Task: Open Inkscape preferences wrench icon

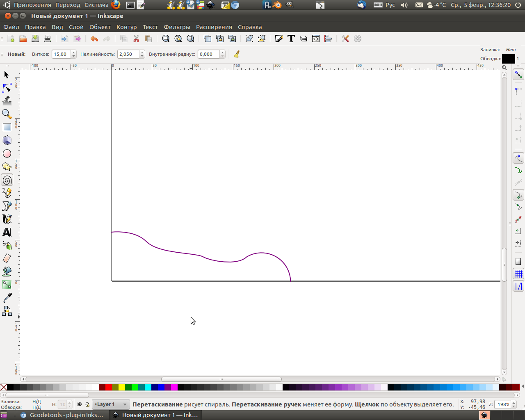Action: coord(345,39)
